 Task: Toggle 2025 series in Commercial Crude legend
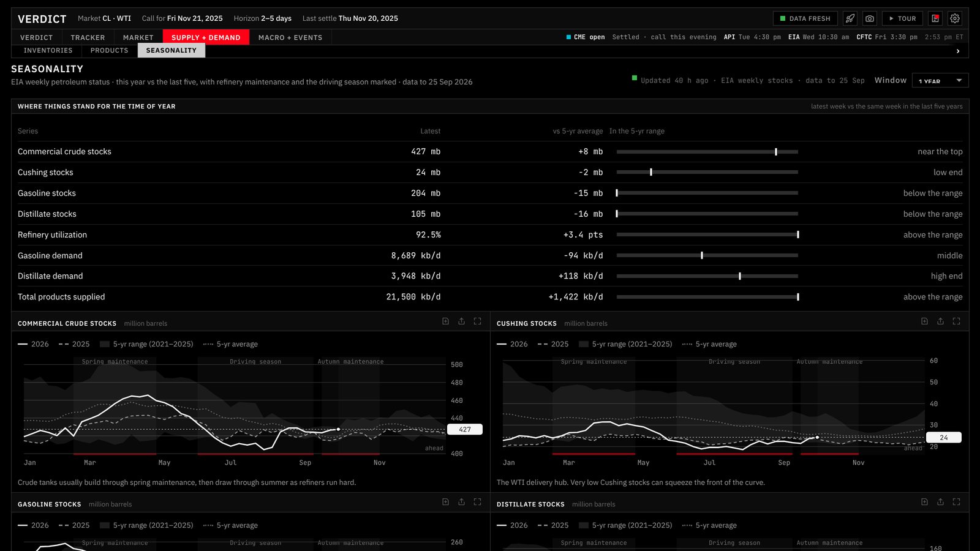(74, 344)
